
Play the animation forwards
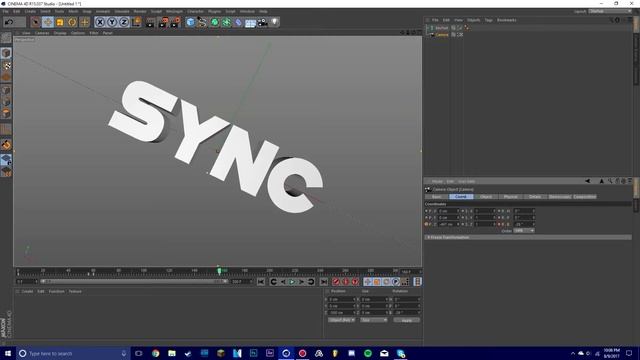[292, 282]
